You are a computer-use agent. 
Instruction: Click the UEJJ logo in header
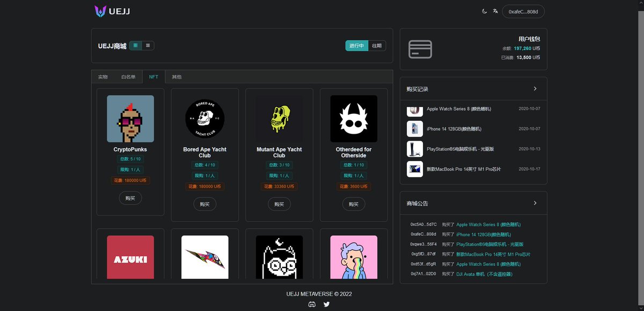pos(112,11)
